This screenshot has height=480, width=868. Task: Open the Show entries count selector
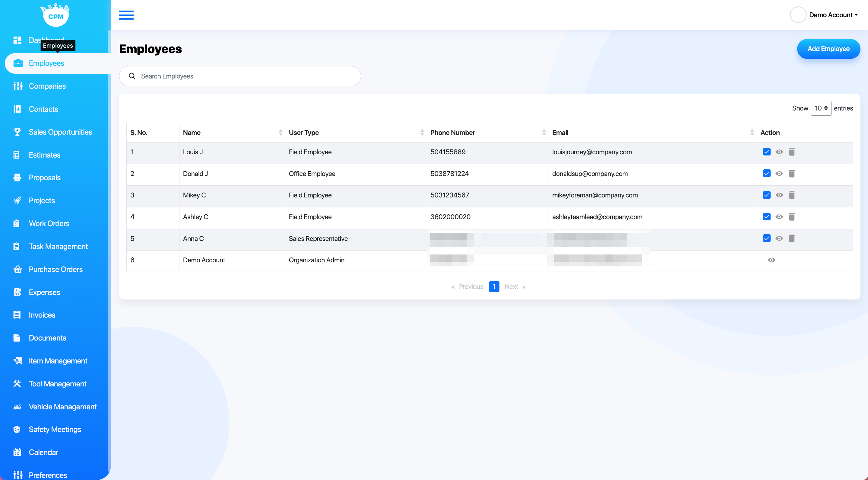821,108
